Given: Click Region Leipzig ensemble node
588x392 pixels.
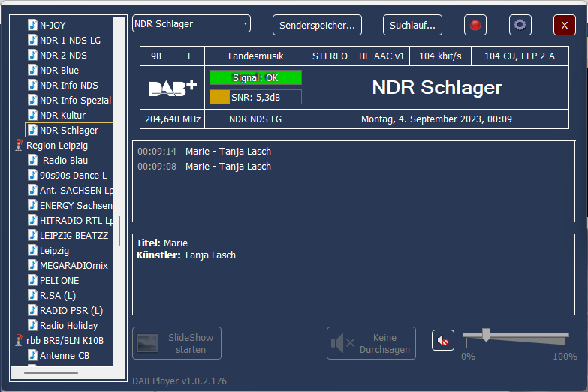Looking at the screenshot, I should tap(57, 145).
